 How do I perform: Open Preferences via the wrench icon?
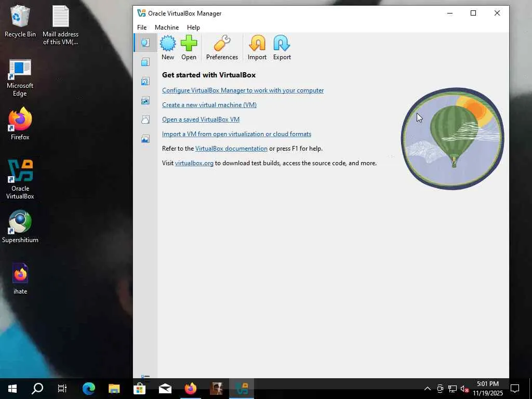[x=222, y=47]
